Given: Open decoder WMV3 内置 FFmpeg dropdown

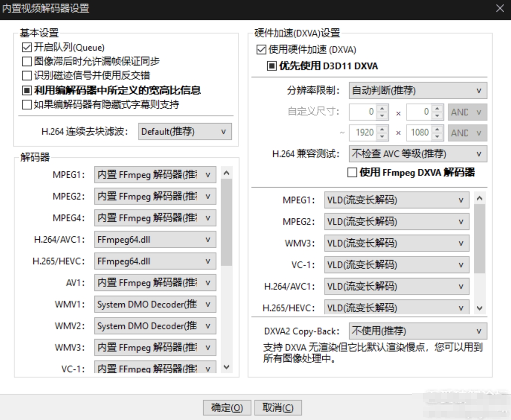Looking at the screenshot, I should 155,348.
